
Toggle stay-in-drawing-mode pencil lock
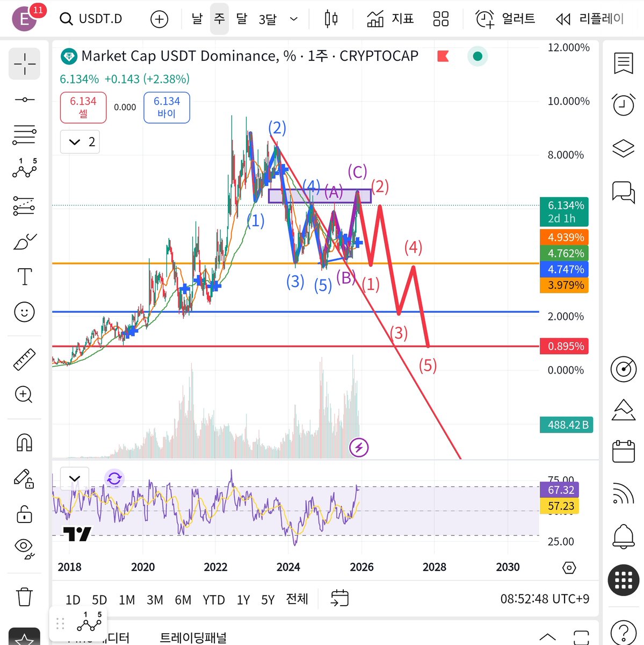click(x=25, y=478)
